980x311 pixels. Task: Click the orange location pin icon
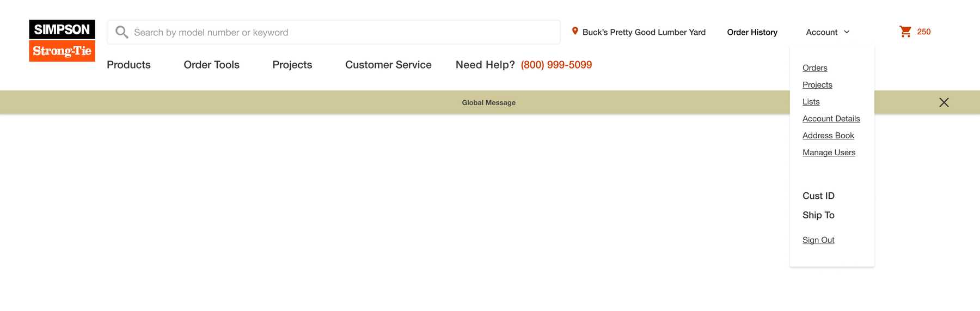pyautogui.click(x=575, y=31)
